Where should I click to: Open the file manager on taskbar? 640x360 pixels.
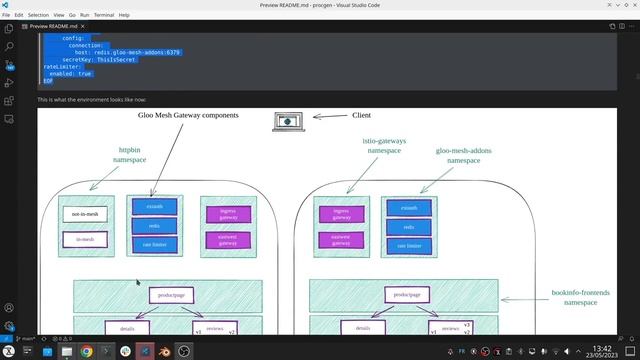tap(67, 351)
